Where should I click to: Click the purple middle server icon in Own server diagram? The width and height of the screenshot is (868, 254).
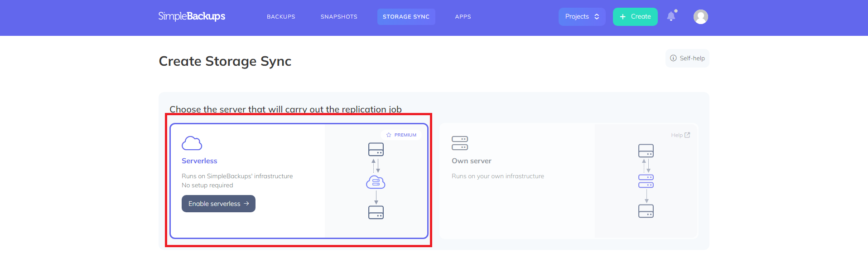pyautogui.click(x=646, y=181)
